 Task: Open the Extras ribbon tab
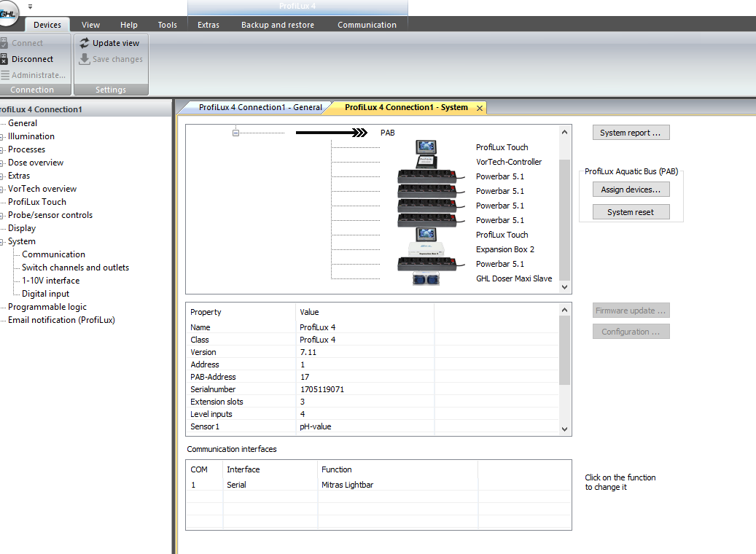(209, 25)
